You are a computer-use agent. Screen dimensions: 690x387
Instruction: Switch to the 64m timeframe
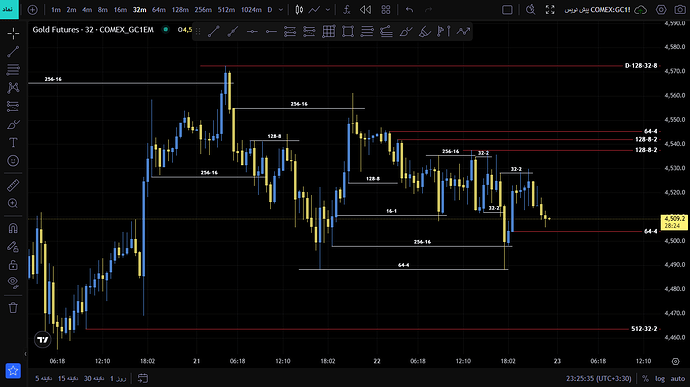[x=158, y=10]
